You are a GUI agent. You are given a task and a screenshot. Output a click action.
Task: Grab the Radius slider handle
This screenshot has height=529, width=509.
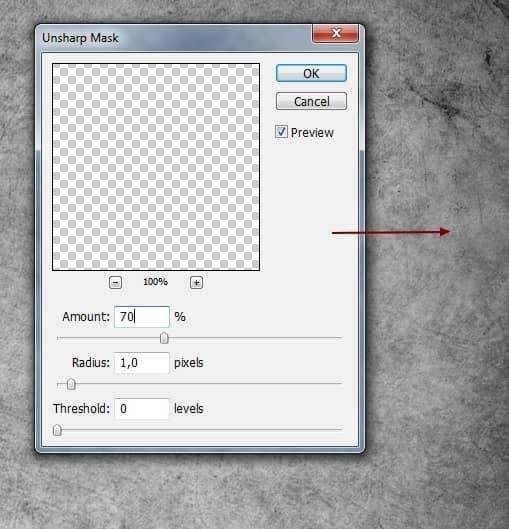tap(71, 384)
